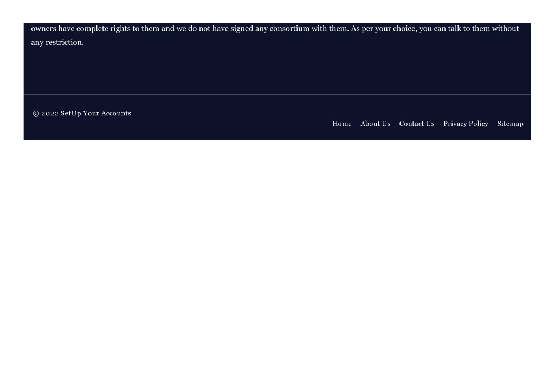Viewport: 555px width, 392px height.
Task: Click the line starting 'owners have complete rights'
Action: [275, 29]
